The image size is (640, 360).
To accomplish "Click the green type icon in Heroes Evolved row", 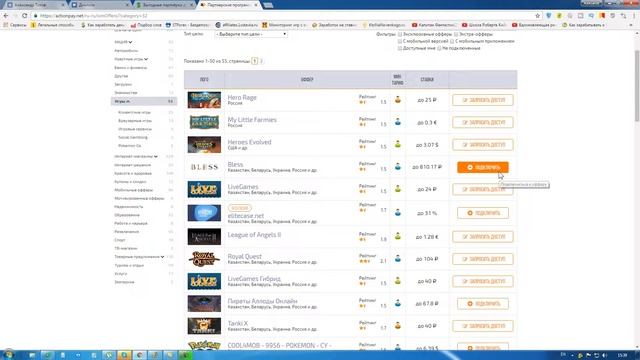I will click(x=398, y=144).
